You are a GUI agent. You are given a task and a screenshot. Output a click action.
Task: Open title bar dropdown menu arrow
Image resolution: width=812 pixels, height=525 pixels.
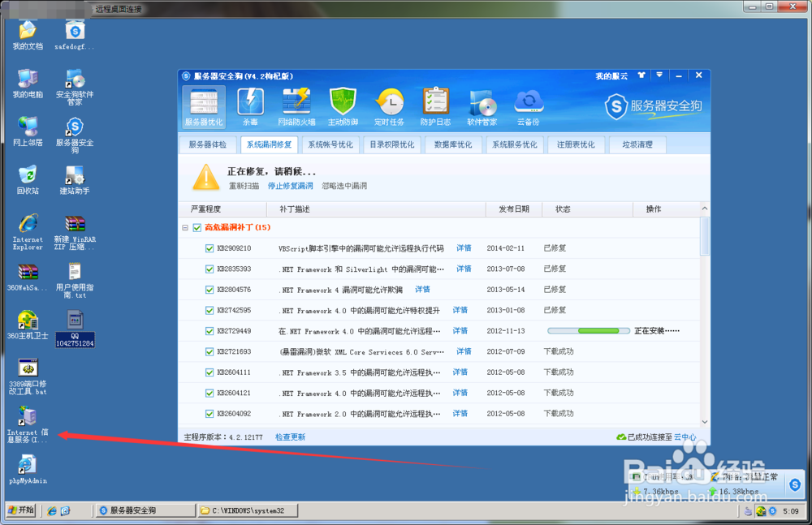click(x=659, y=75)
